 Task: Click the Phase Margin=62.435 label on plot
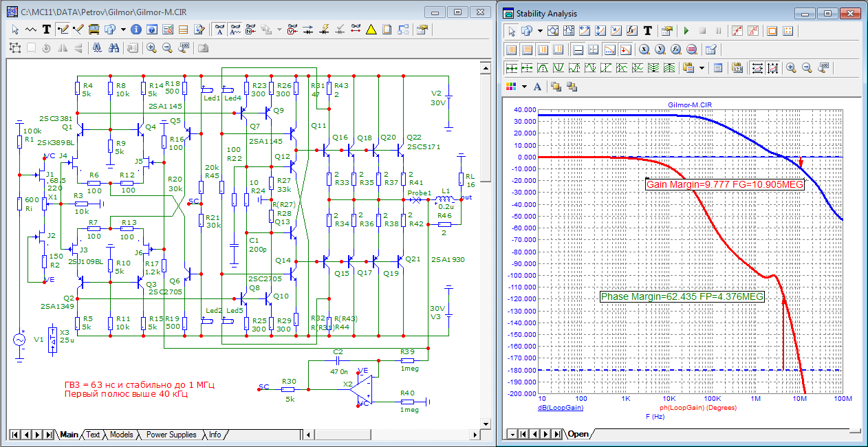(x=682, y=296)
